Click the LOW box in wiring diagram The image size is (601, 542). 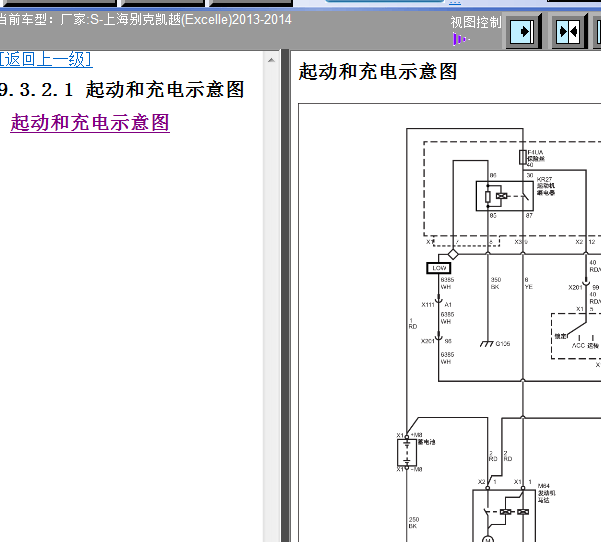[439, 268]
